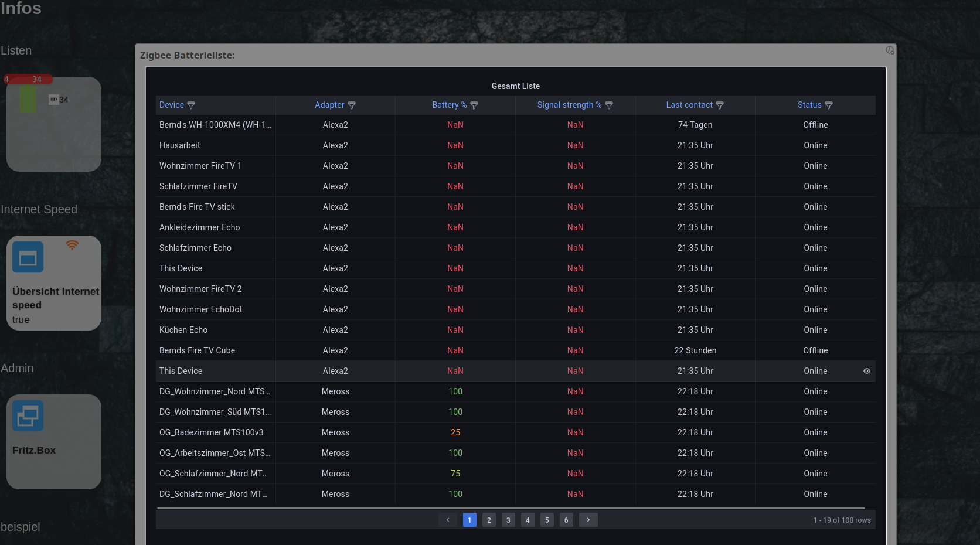
Task: Click battery value 75 for OG_Schlafzimmer_Nord
Action: [455, 474]
